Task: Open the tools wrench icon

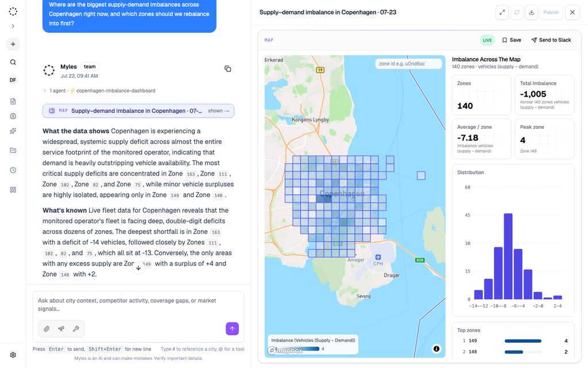Action: tap(76, 328)
